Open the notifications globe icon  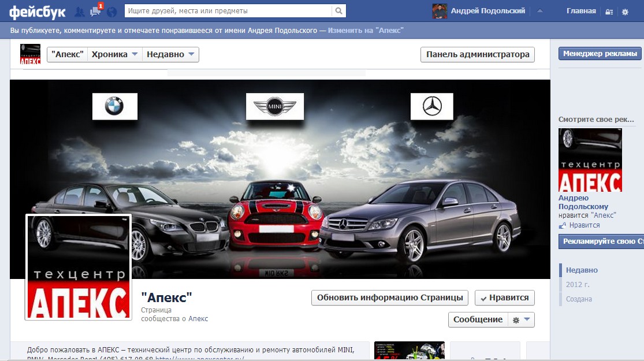[111, 12]
